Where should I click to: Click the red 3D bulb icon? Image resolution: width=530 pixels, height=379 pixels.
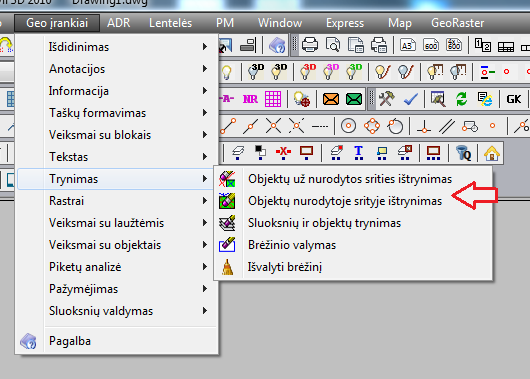click(308, 71)
